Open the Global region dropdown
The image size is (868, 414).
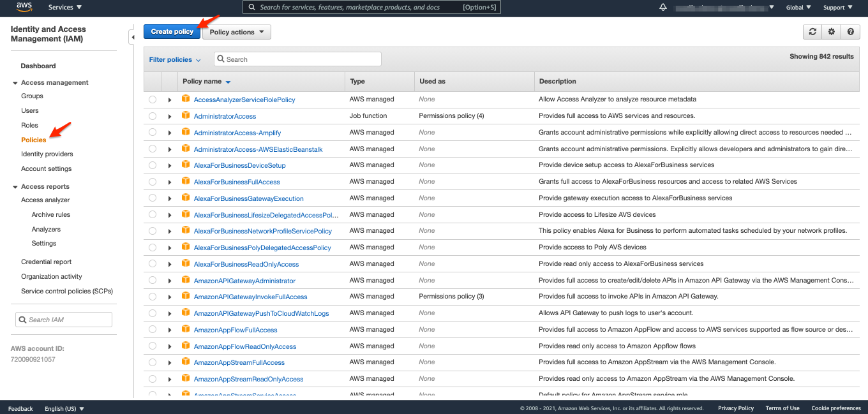[x=798, y=8]
